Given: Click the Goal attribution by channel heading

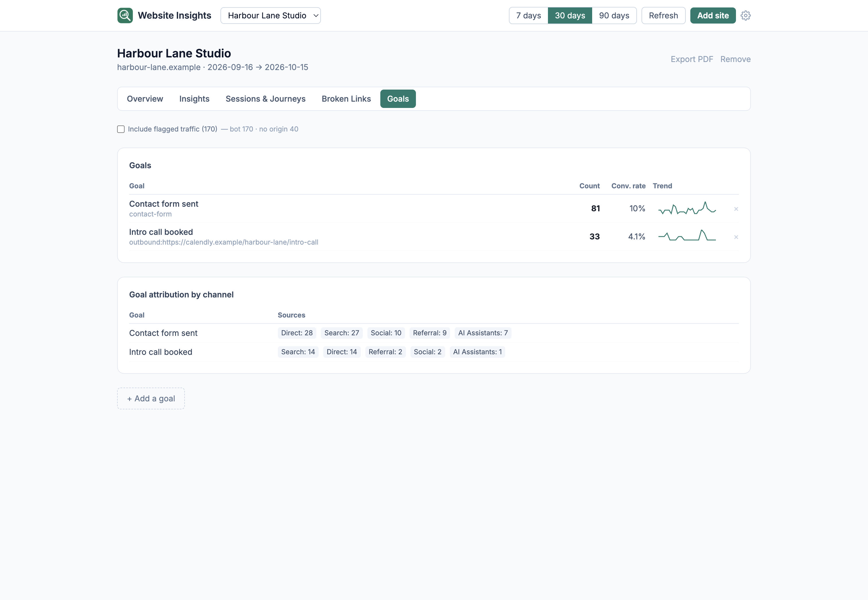Looking at the screenshot, I should coord(181,294).
